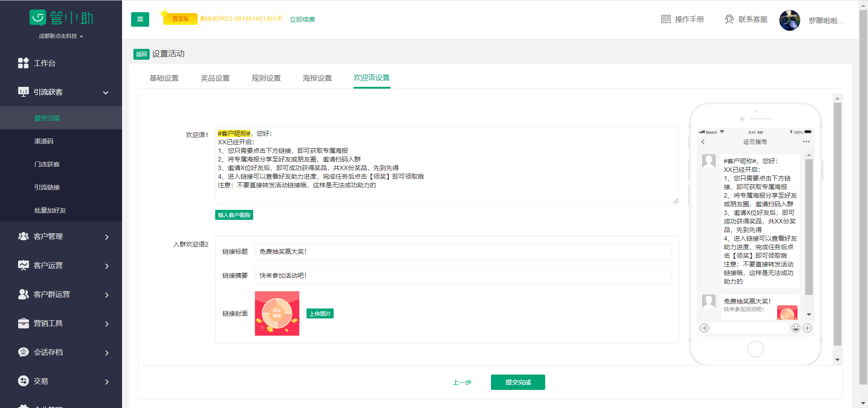This screenshot has height=408, width=868.
Task: Click the 链接标题 input field
Action: [463, 251]
